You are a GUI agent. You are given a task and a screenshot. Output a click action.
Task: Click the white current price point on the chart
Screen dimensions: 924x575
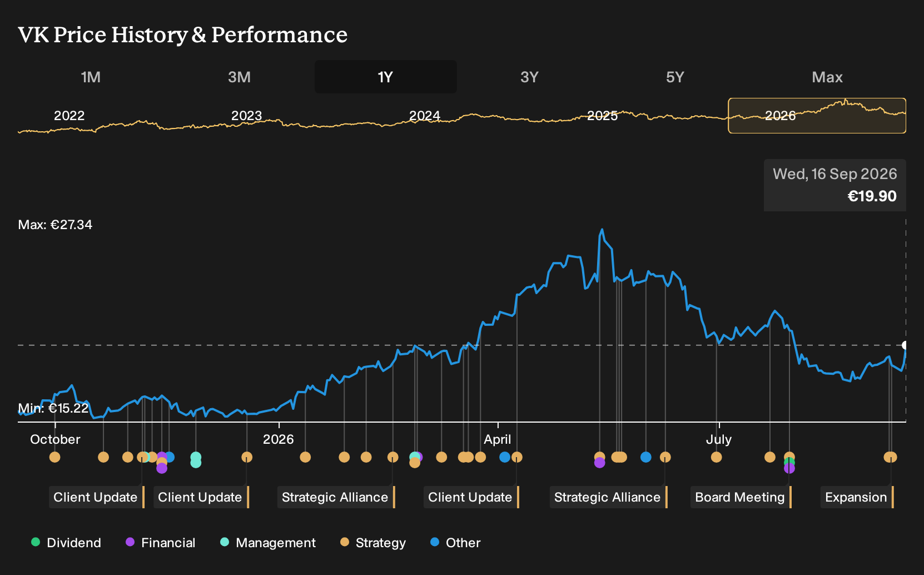coord(905,345)
